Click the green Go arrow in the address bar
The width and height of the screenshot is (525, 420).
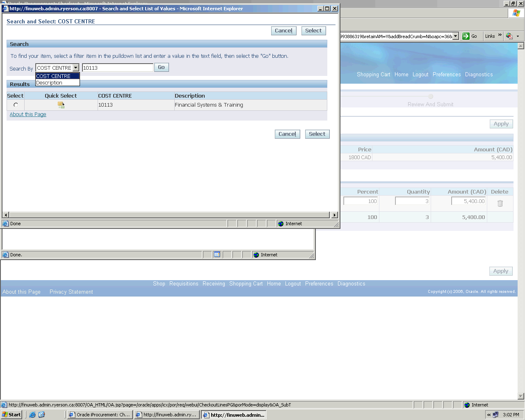(x=466, y=36)
